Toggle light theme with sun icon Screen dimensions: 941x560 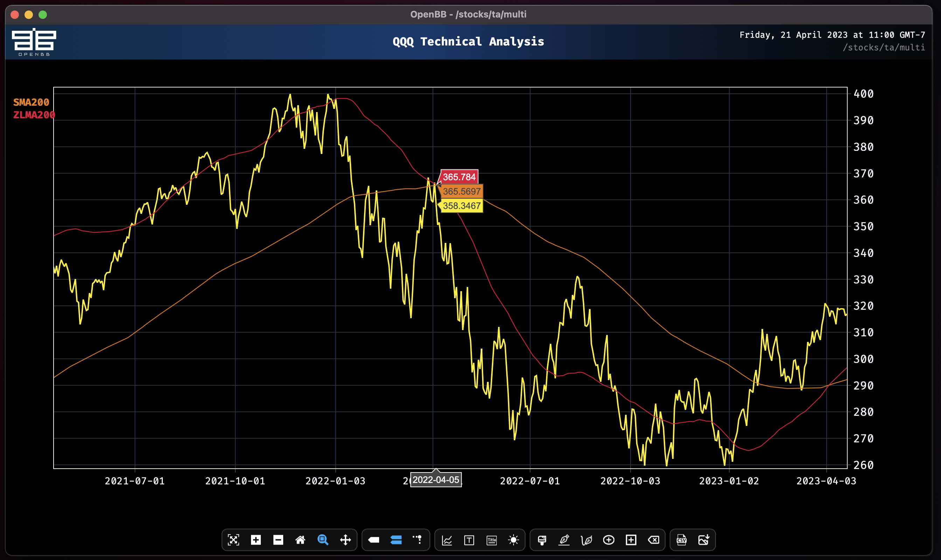point(514,540)
